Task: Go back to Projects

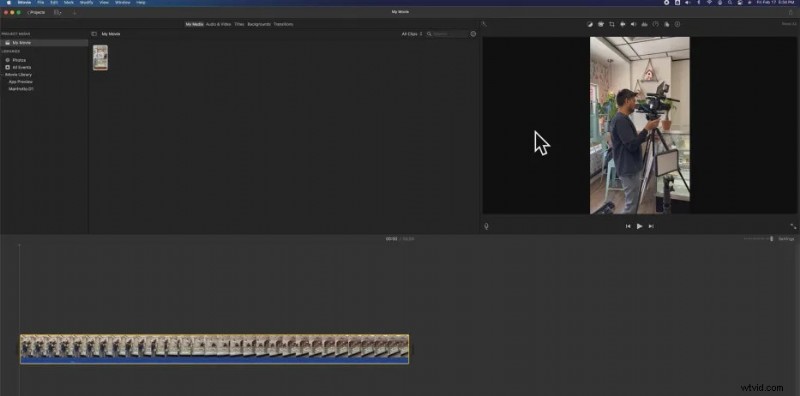Action: tap(36, 12)
